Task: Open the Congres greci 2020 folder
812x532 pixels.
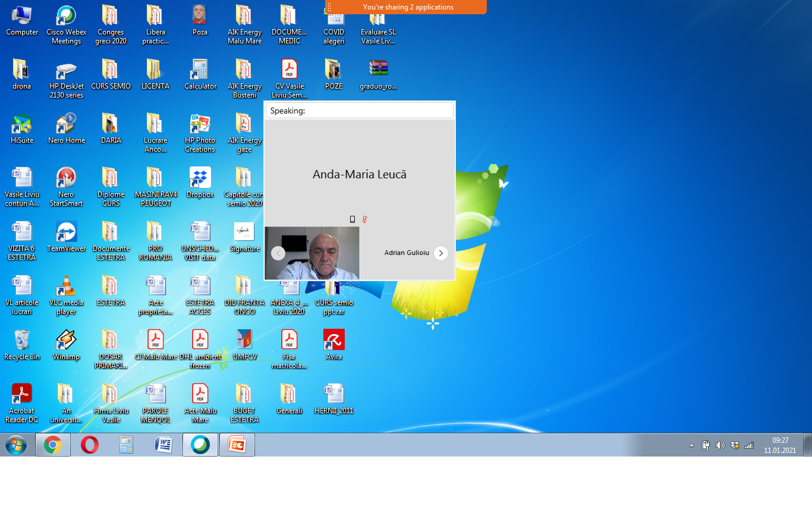Action: pyautogui.click(x=111, y=25)
